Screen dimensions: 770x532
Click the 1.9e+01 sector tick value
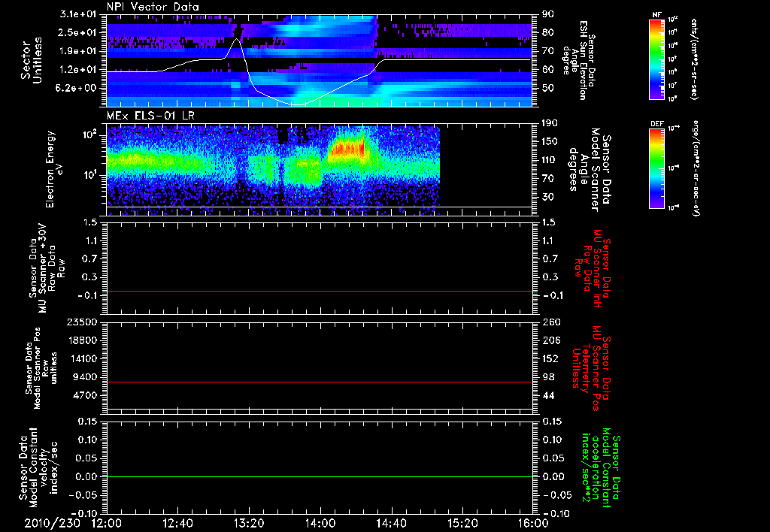[78, 51]
